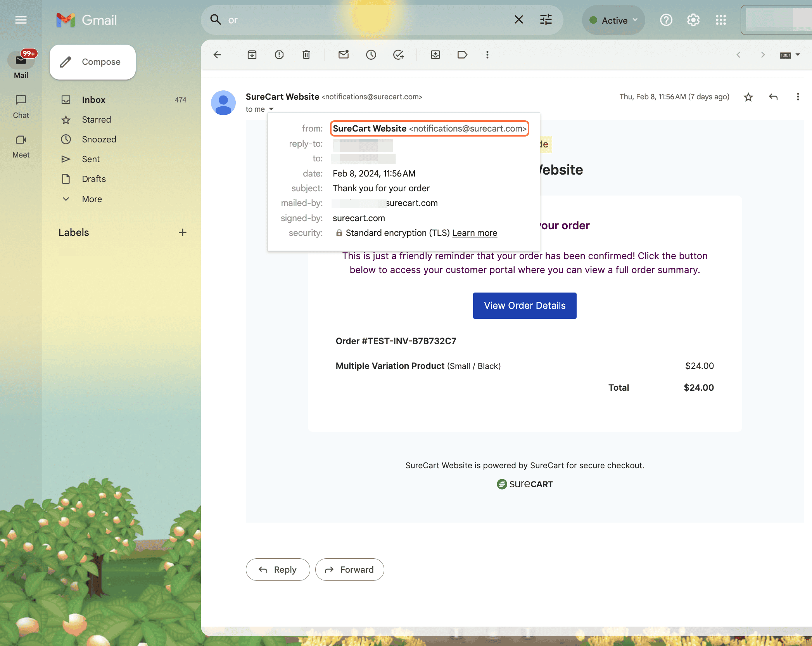812x646 pixels.
Task: Click the View Order Details button
Action: click(525, 306)
